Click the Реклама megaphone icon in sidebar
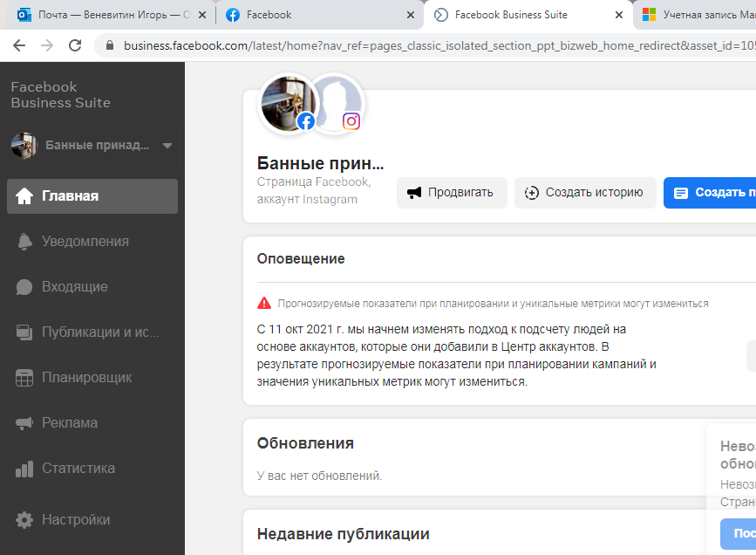 click(24, 422)
